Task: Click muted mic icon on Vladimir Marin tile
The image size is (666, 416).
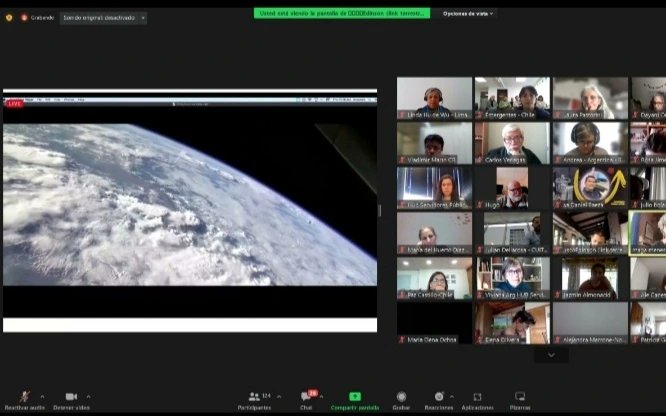Action: click(402, 160)
